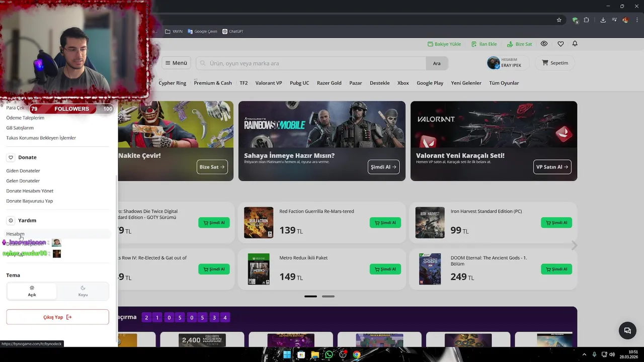Click the Ara search button

pyautogui.click(x=437, y=63)
